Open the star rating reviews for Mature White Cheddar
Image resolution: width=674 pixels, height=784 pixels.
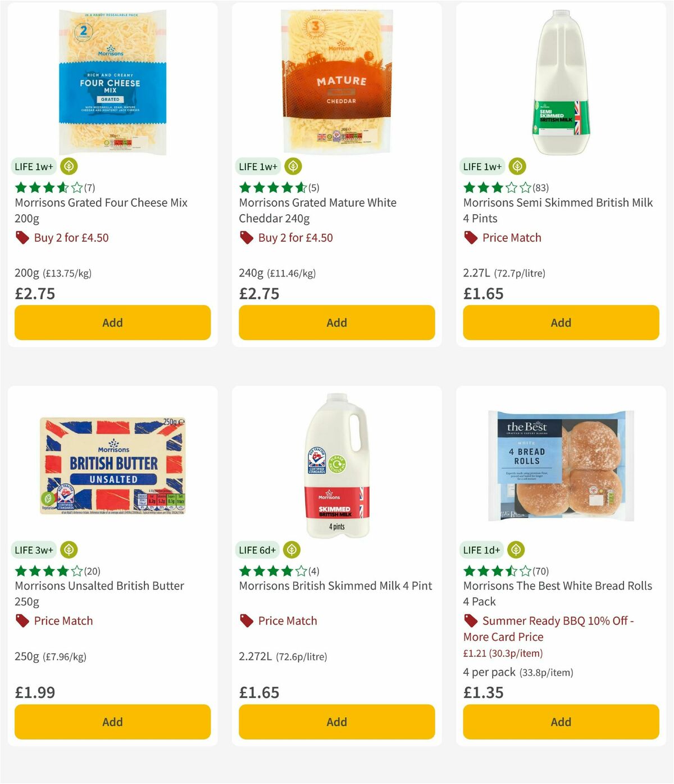point(274,188)
